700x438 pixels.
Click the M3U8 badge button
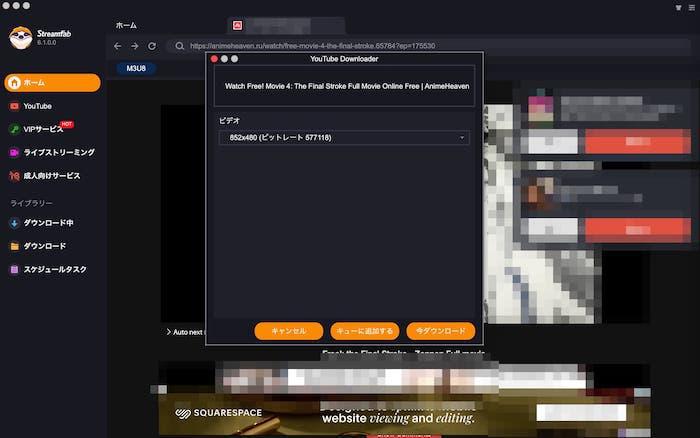pos(136,68)
